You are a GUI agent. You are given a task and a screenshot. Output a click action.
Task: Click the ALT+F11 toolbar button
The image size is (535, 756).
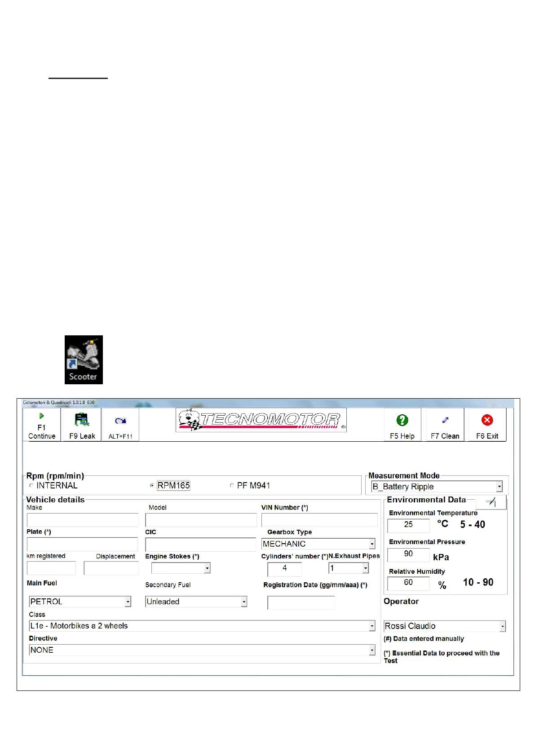(x=120, y=425)
